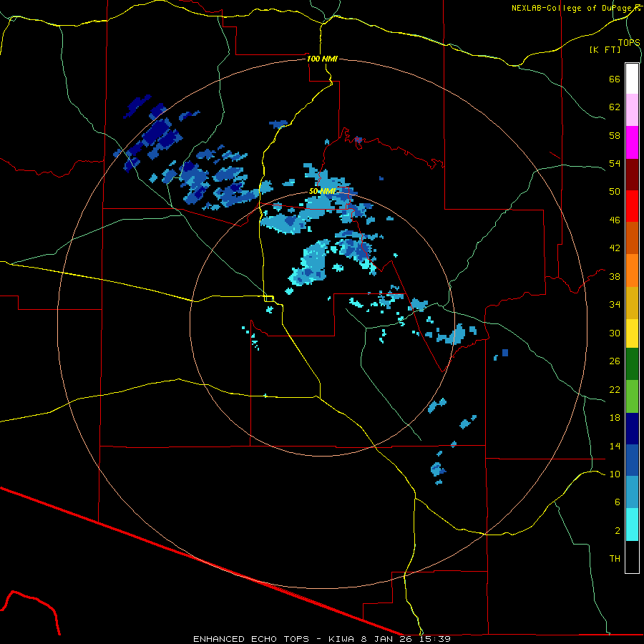Click the '100 NMI' range ring label

[x=322, y=59]
